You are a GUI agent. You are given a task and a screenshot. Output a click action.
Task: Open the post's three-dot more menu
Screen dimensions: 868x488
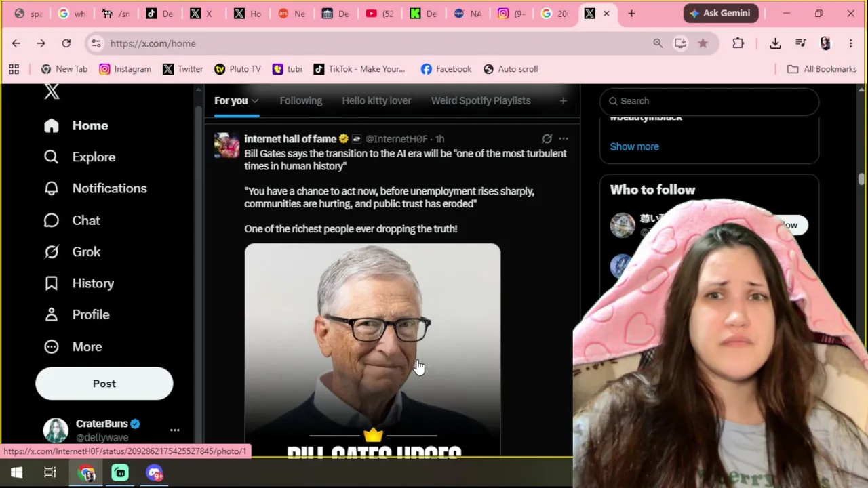pos(564,139)
